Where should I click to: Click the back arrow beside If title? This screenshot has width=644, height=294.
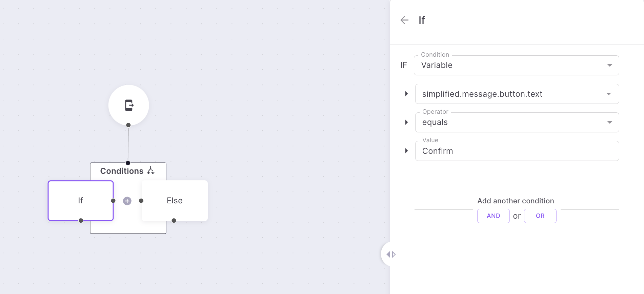[404, 20]
